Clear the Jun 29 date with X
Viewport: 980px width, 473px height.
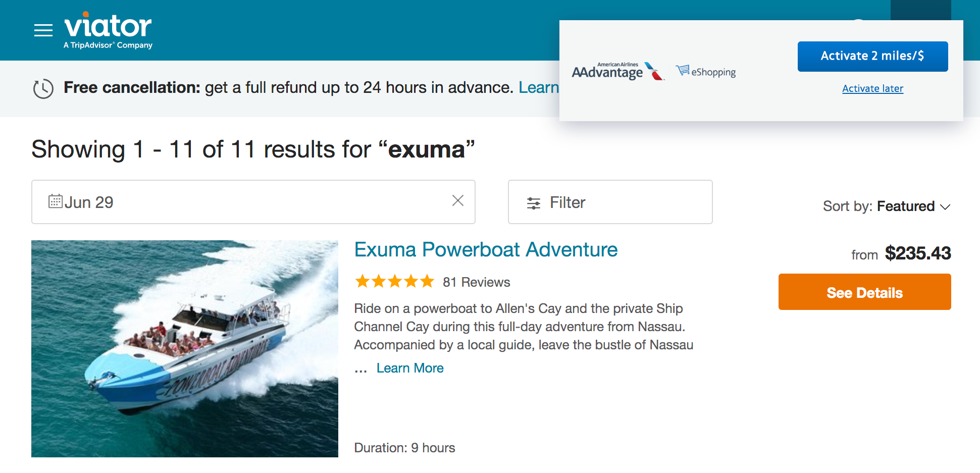click(457, 201)
